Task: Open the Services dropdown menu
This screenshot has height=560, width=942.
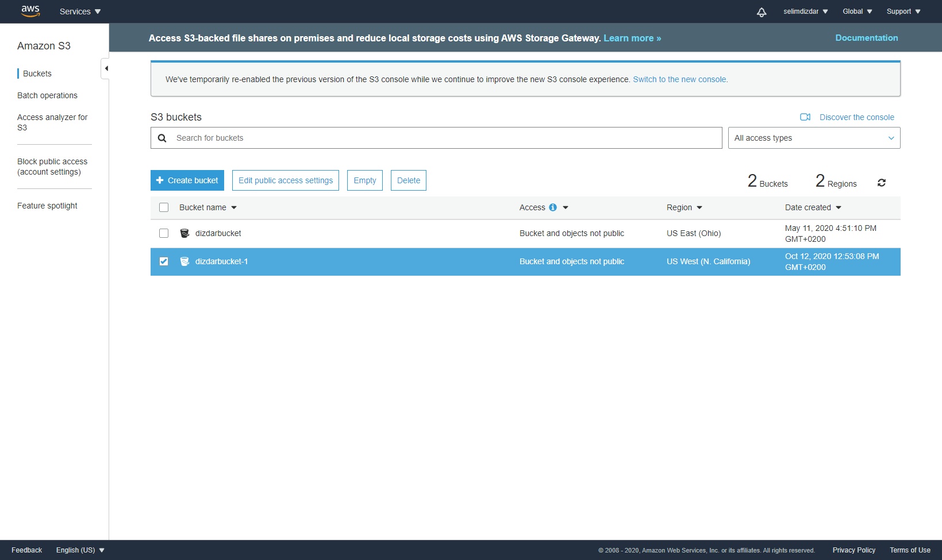Action: tap(80, 11)
